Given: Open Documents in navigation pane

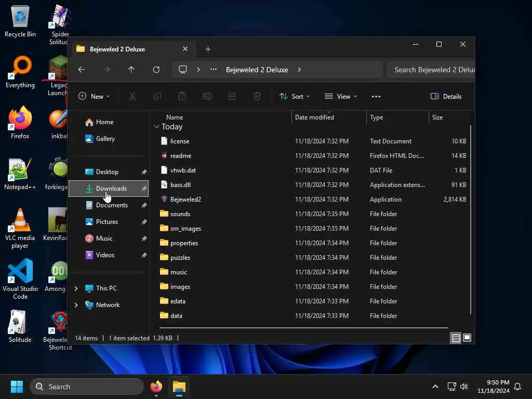Looking at the screenshot, I should click(109, 205).
